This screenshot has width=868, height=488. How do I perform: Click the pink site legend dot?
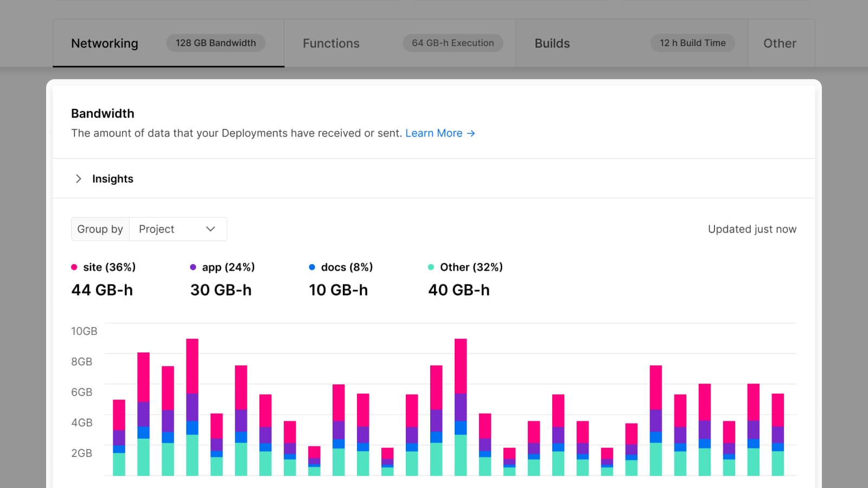coord(74,267)
